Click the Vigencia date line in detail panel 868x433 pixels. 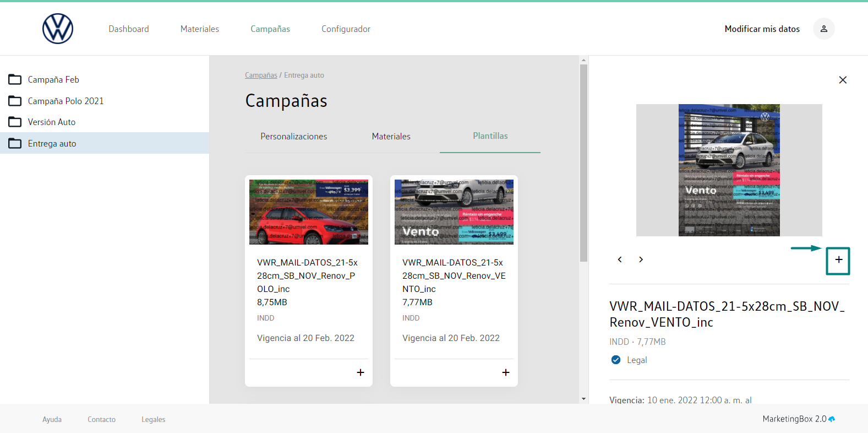click(x=680, y=400)
